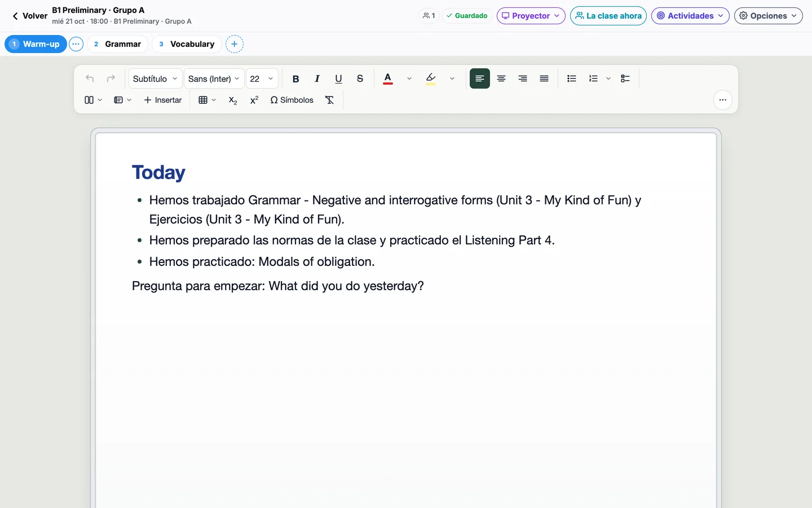The height and width of the screenshot is (508, 812).
Task: Open the Subtítulo style dropdown
Action: click(x=155, y=79)
